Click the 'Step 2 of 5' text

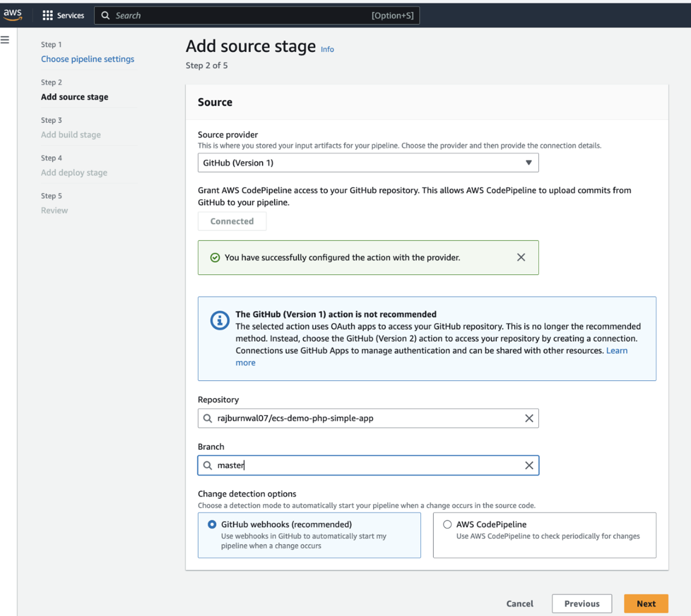point(207,65)
